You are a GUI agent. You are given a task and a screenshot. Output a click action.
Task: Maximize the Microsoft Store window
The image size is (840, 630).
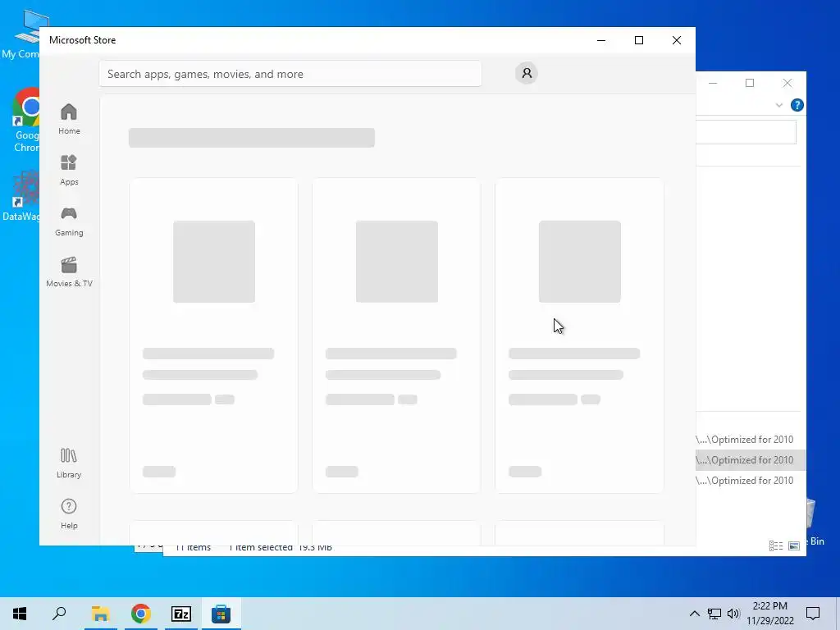point(638,40)
